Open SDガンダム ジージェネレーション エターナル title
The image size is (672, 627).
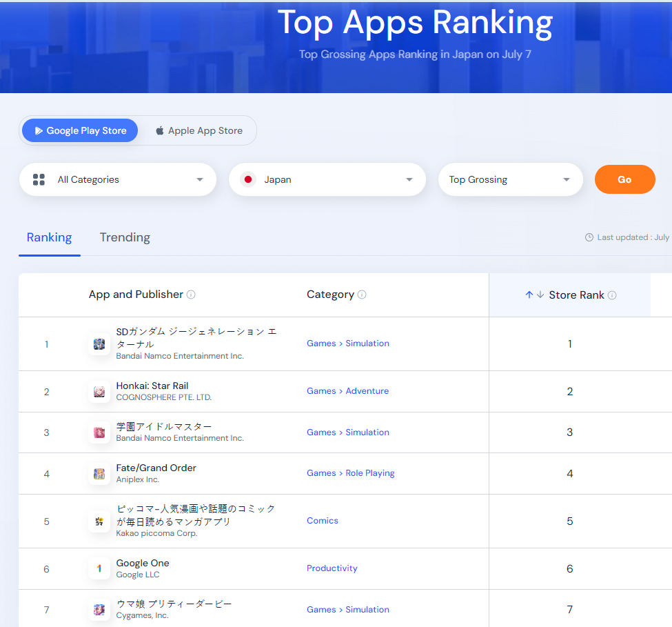tap(196, 338)
